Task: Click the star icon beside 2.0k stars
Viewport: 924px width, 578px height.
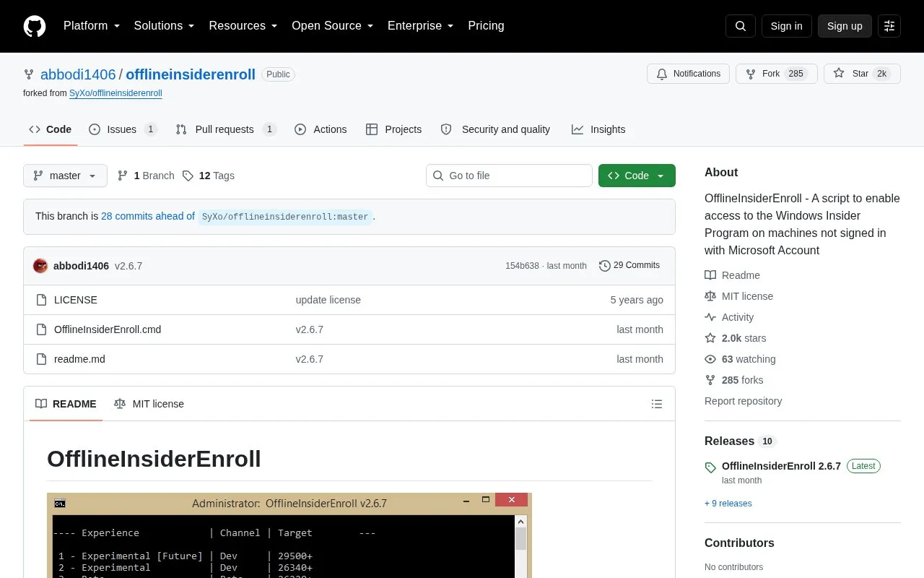Action: point(710,338)
